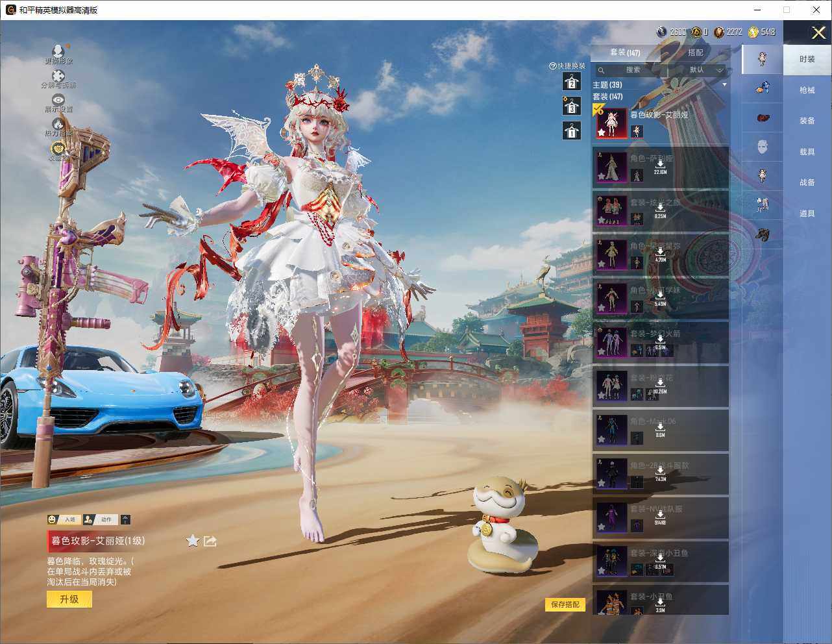This screenshot has height=644, width=832.
Task: Open the 动作 action button
Action: tap(101, 519)
